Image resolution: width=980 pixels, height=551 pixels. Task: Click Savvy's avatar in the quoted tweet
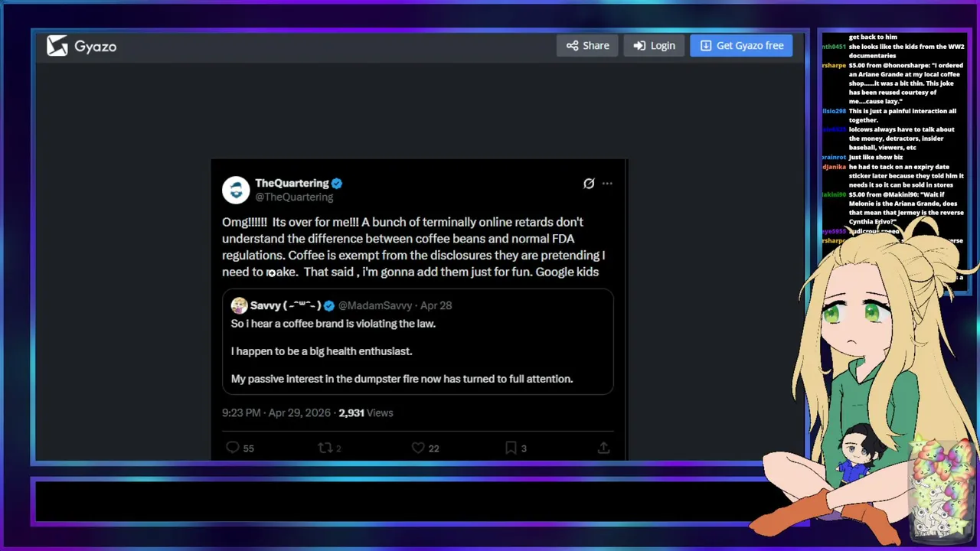[239, 305]
